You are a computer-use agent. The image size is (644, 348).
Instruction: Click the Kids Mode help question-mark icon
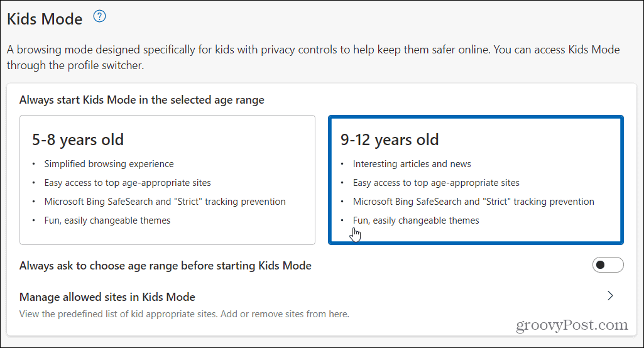pos(99,17)
